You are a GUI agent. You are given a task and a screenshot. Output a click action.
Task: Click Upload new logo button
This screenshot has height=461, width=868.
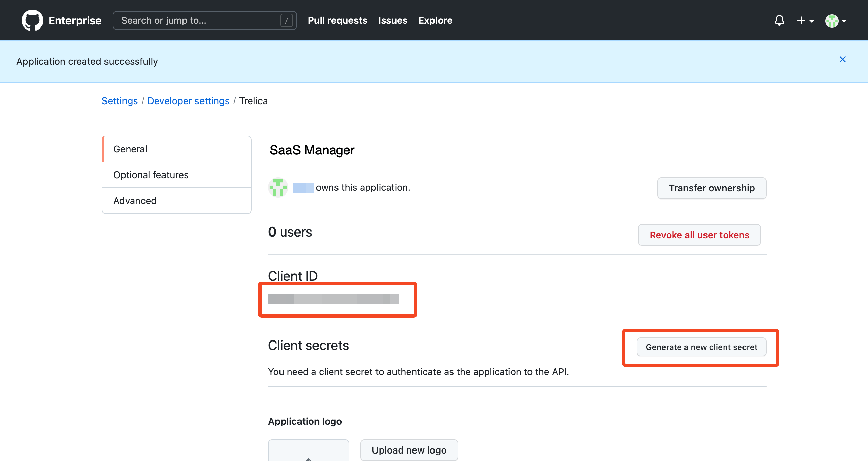(x=409, y=450)
